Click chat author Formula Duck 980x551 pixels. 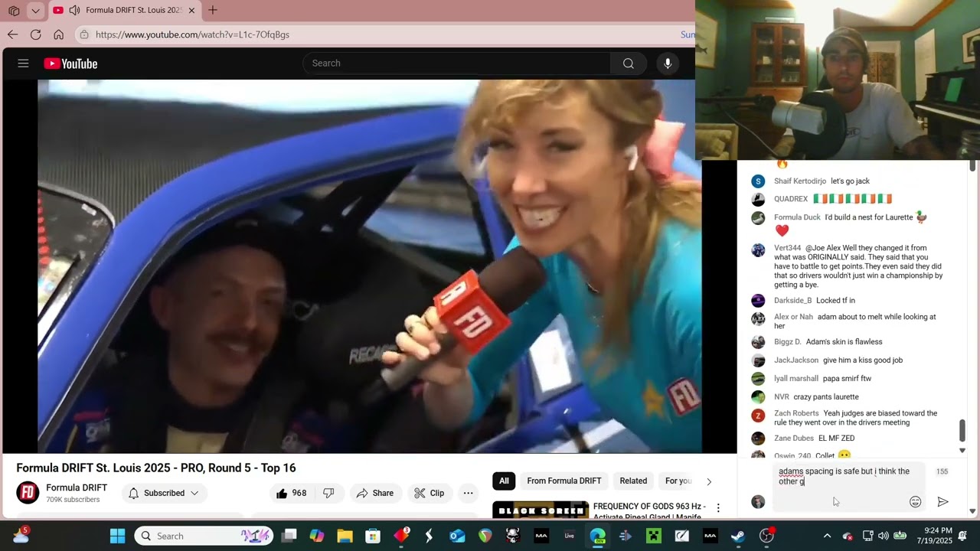[x=797, y=217]
